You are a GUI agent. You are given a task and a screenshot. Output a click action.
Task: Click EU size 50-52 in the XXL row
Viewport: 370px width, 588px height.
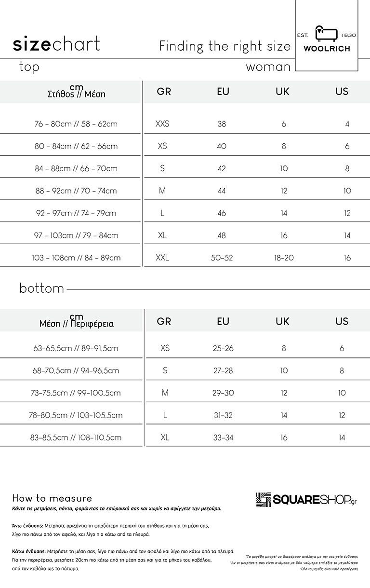coord(222,258)
